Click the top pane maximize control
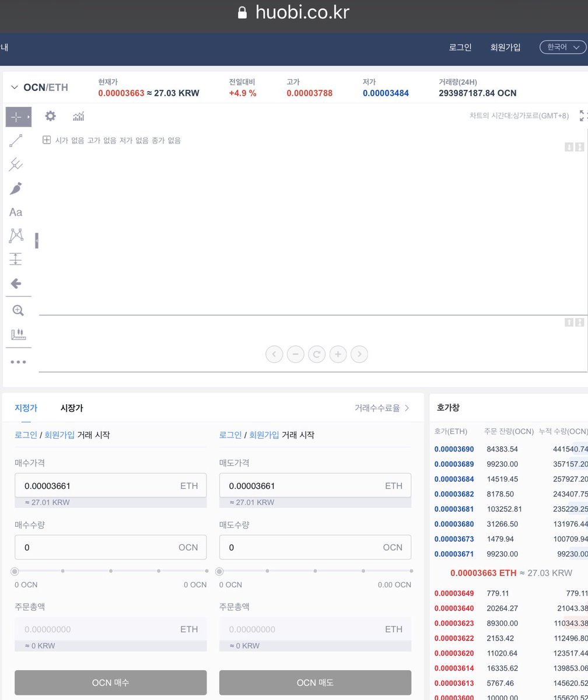Viewport: 588px width, 700px height. click(579, 147)
